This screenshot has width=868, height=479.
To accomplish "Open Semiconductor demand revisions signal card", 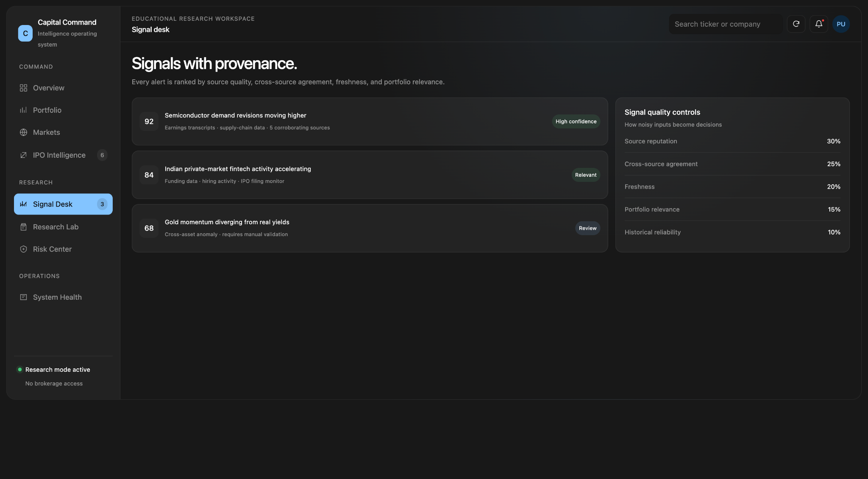I will (370, 122).
